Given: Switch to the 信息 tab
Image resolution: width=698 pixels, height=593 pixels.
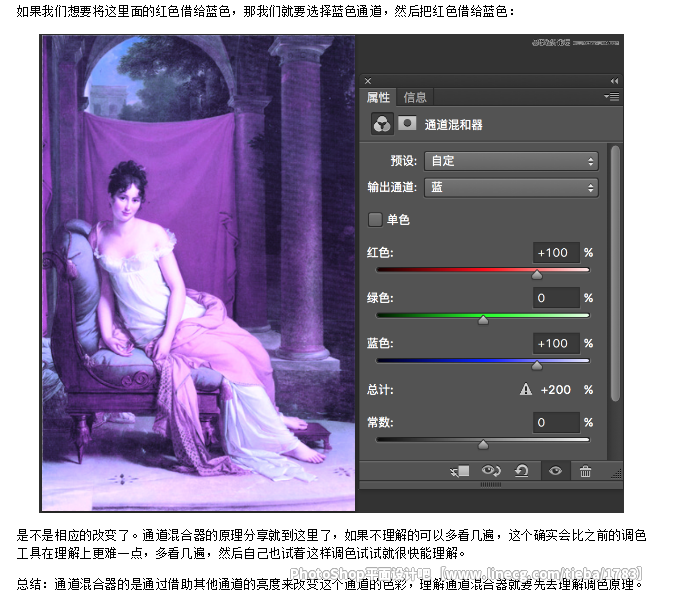Looking at the screenshot, I should tap(415, 97).
